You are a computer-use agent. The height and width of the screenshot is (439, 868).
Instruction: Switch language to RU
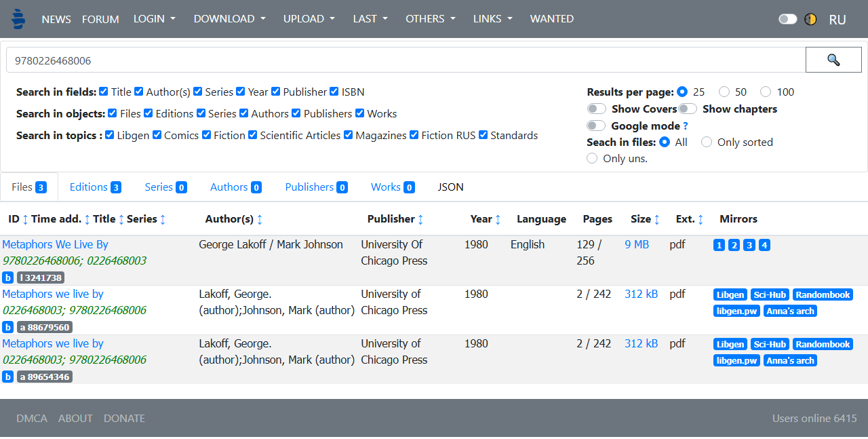pos(837,20)
